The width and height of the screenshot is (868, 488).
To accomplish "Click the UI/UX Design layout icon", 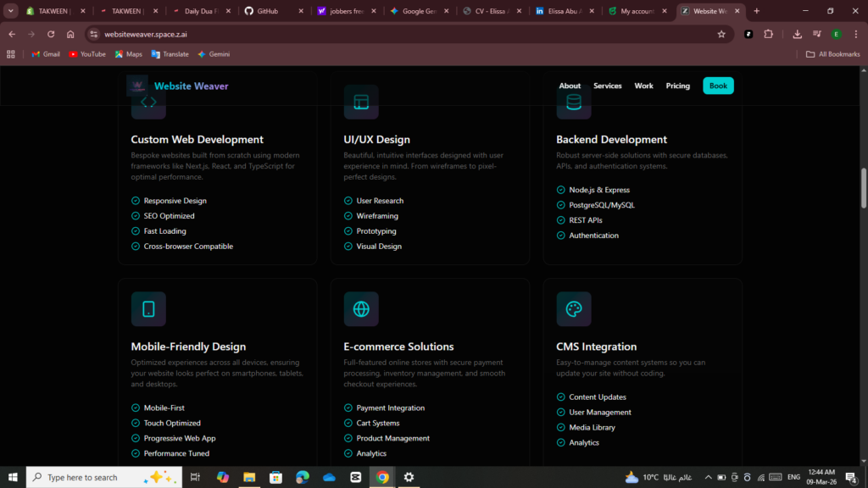I will click(x=361, y=102).
